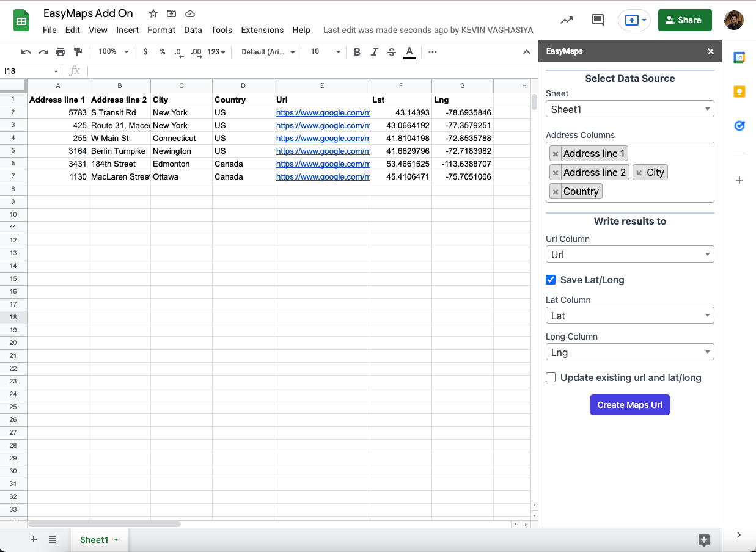Screen dimensions: 756x552
Task: Open the Lat Column dropdown
Action: tap(629, 316)
